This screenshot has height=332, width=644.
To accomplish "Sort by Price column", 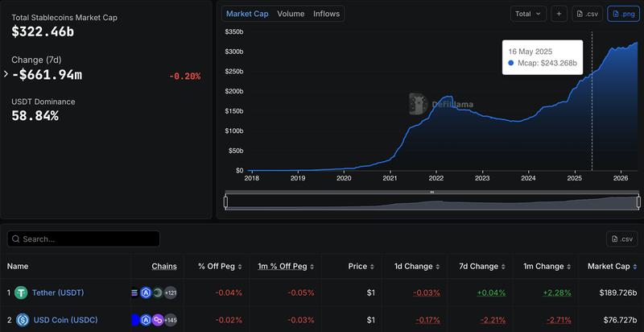I will click(x=361, y=266).
